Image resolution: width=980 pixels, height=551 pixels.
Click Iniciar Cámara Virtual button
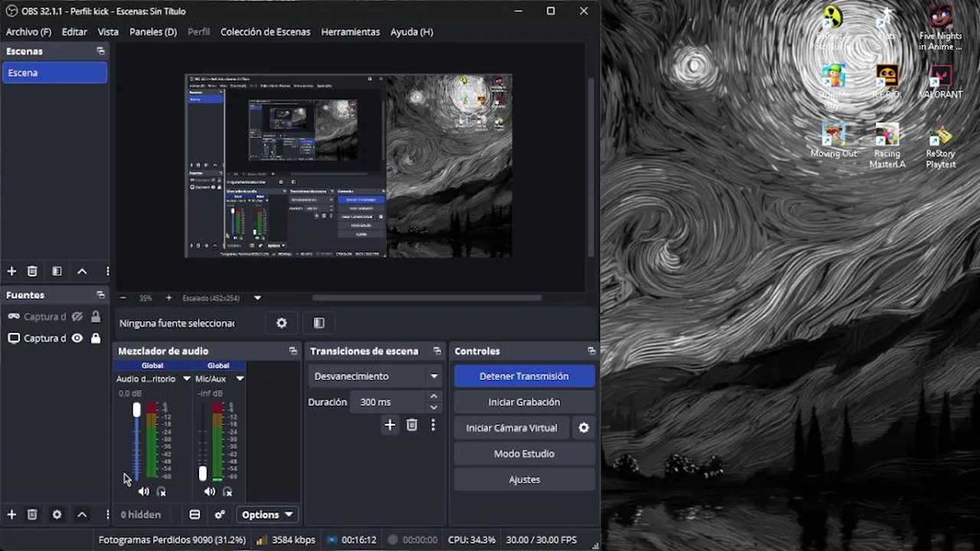pos(511,428)
